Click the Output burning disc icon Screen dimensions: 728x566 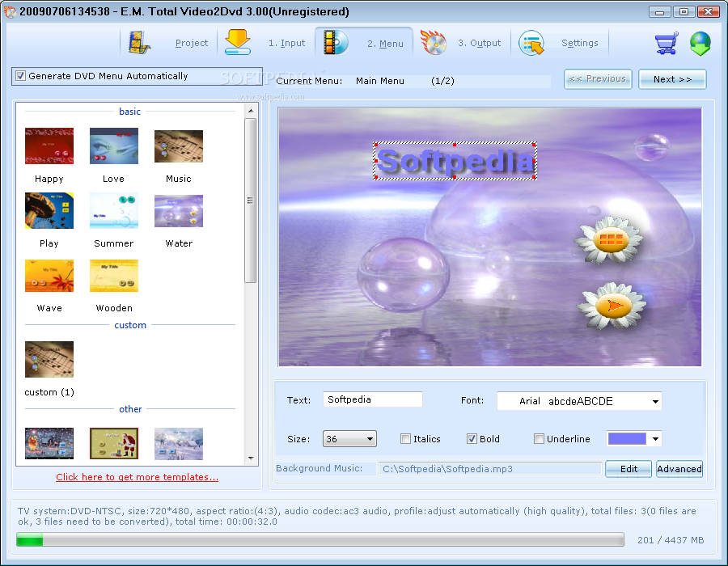pos(434,42)
